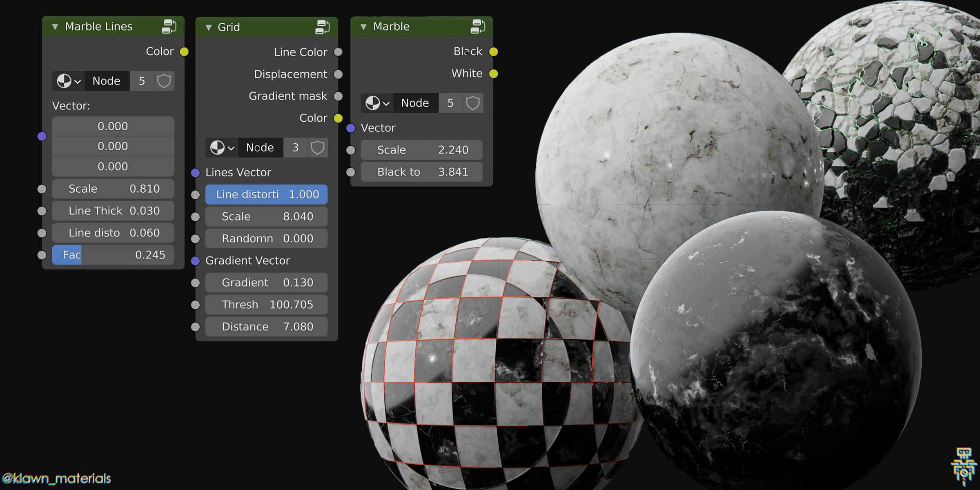Toggle fake user shield on Marble node
Image resolution: width=980 pixels, height=490 pixels.
click(473, 103)
